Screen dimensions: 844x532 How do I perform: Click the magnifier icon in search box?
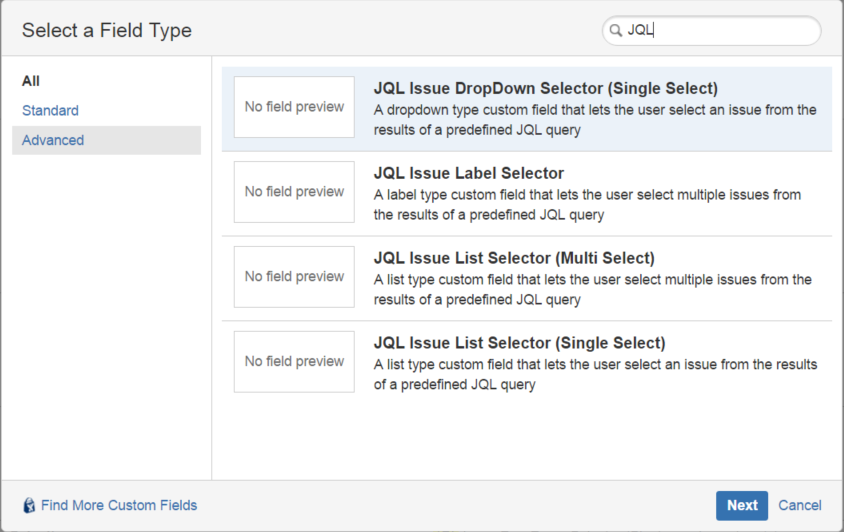[615, 31]
